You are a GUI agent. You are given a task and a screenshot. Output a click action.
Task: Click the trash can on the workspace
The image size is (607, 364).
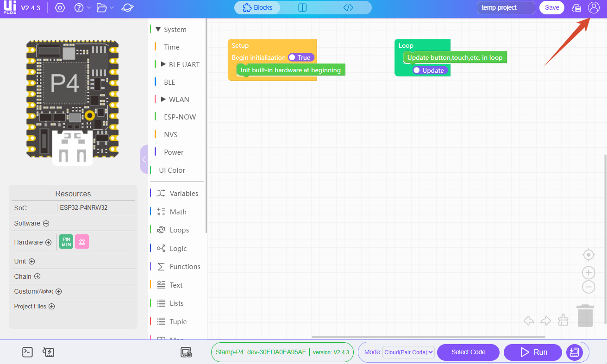tap(585, 315)
